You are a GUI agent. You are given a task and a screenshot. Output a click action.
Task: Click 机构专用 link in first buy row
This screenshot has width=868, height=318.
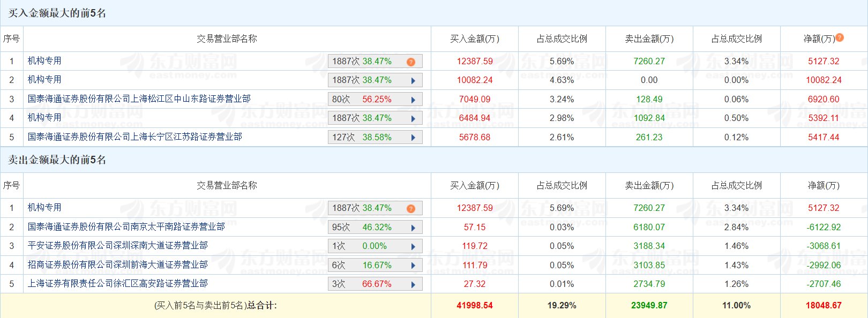click(x=44, y=61)
